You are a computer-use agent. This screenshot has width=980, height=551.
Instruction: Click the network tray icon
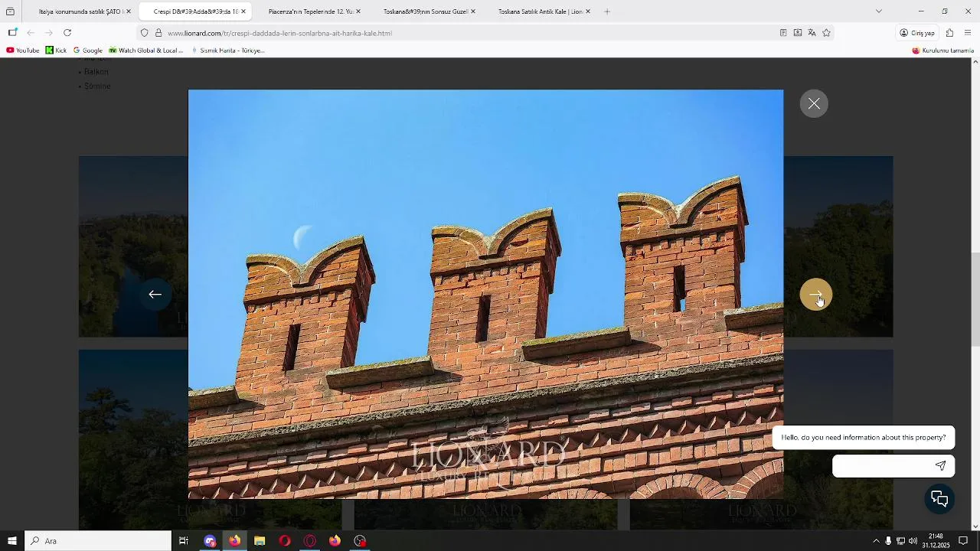click(900, 541)
